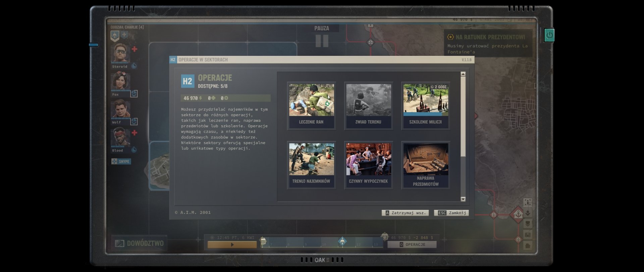Click the small port marker below large anchor
644x272 pixels.
click(x=518, y=239)
